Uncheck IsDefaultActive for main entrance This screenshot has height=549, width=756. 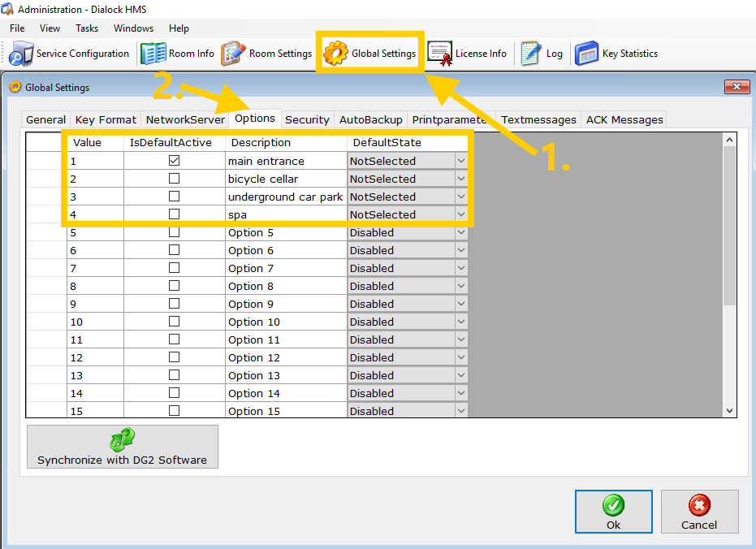[174, 161]
